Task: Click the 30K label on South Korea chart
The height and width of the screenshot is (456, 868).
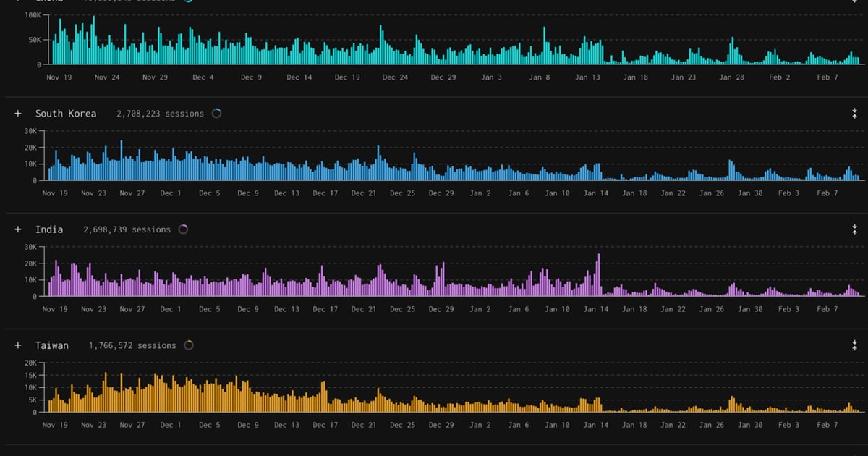Action: point(30,131)
